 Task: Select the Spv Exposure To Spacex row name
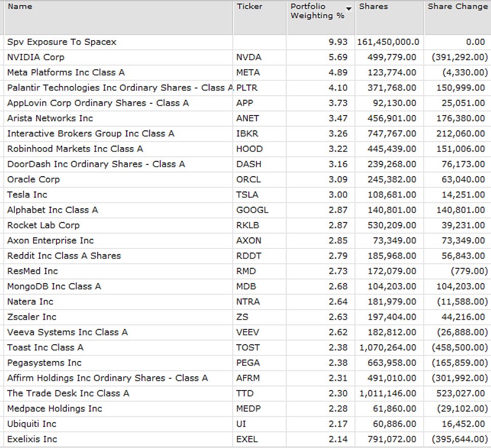coord(62,42)
